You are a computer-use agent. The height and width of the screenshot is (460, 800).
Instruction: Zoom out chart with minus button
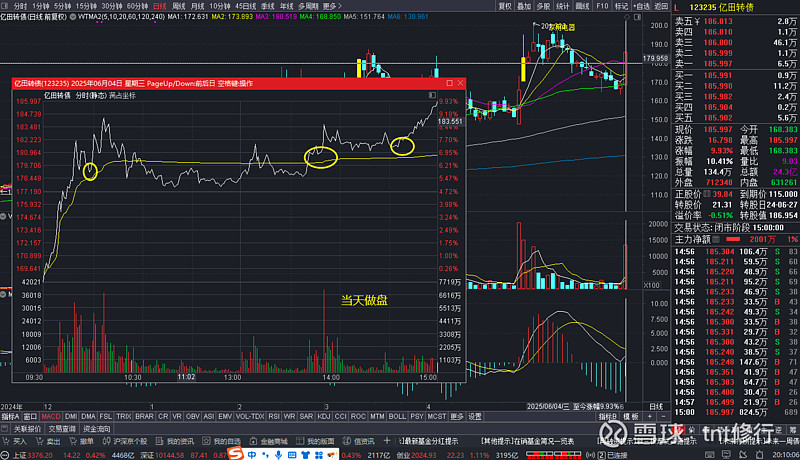(x=663, y=417)
